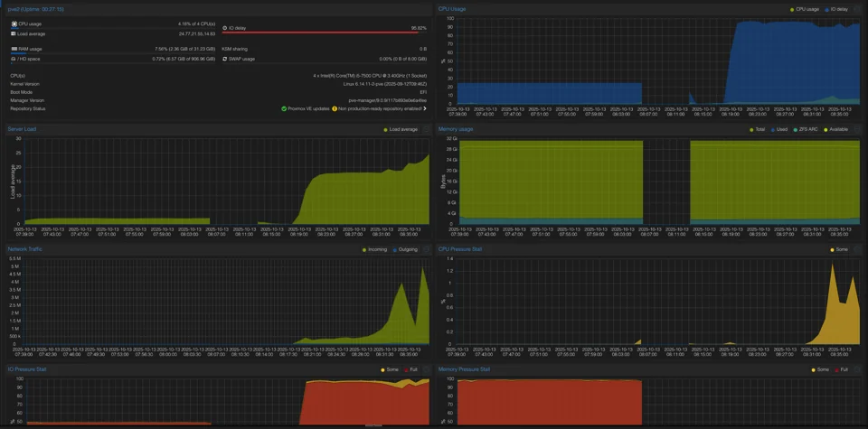This screenshot has height=429, width=868.
Task: Click the CPU usage processor icon
Action: 14,24
